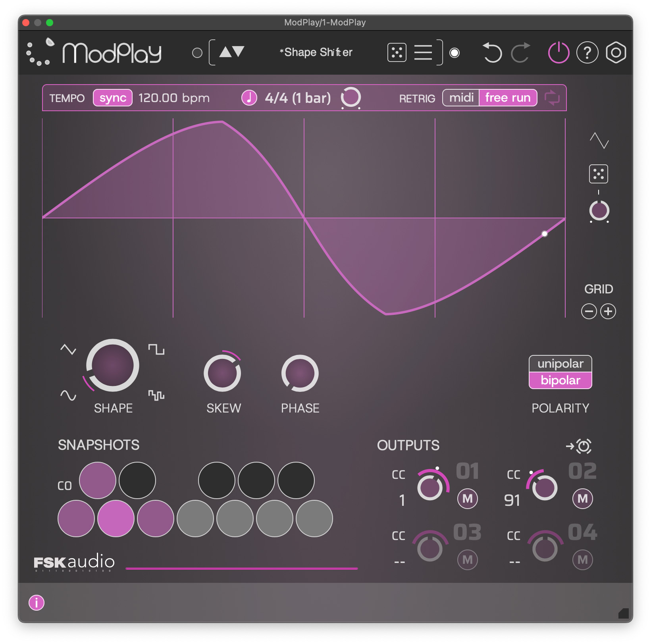Screen dimensions: 651x644
Task: Click the rate knob beside 4/4
Action: (x=351, y=97)
